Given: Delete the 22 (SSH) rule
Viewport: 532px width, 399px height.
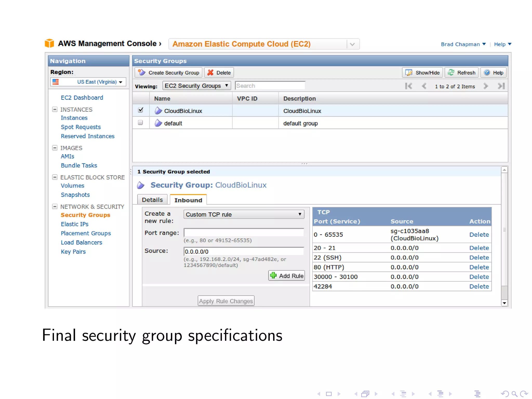Looking at the screenshot, I should pyautogui.click(x=479, y=257).
